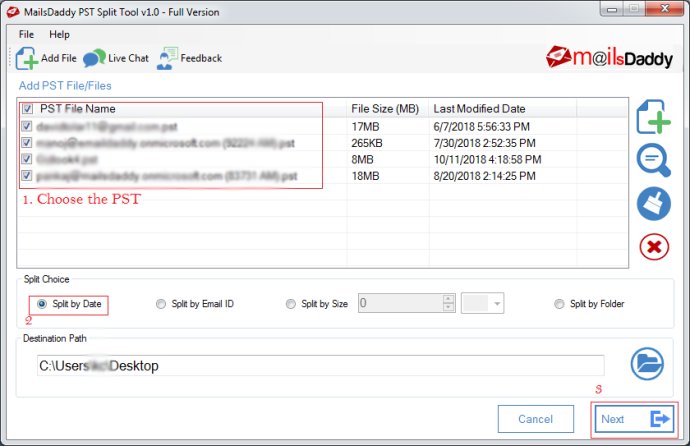Click the MailsDaddy logo
The width and height of the screenshot is (690, 446).
coord(609,58)
